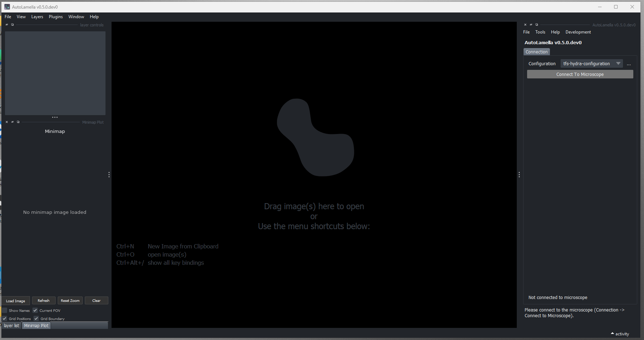Pop out layer controls into floating window
This screenshot has height=340, width=644.
click(x=12, y=24)
